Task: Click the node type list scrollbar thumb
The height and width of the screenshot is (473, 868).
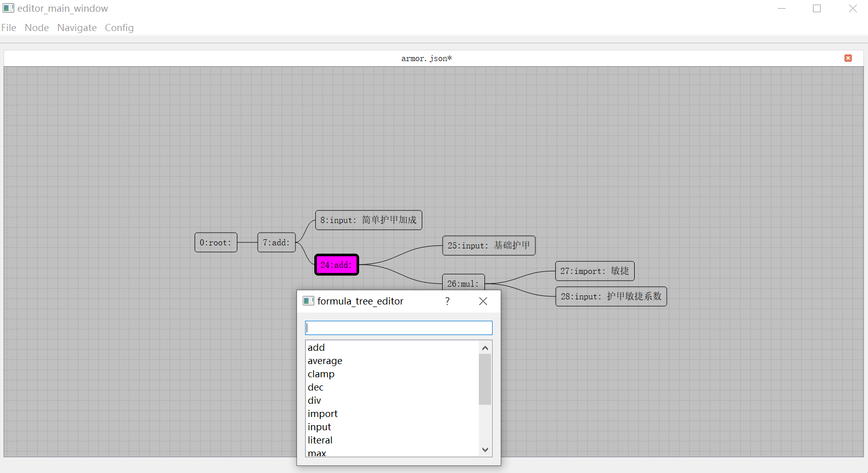Action: 485,379
